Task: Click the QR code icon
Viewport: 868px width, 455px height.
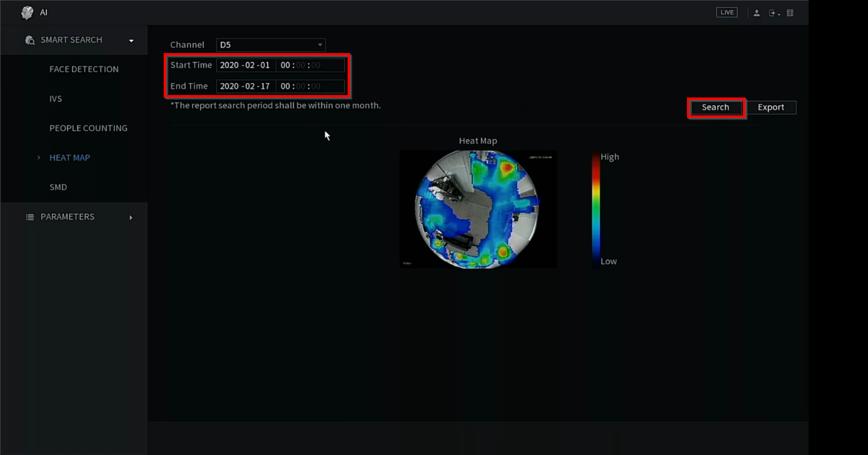Action: (x=790, y=13)
